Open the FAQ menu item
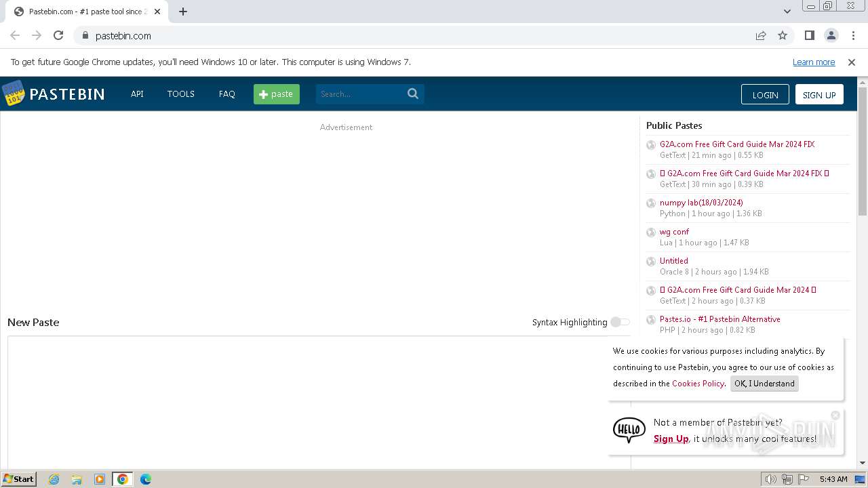This screenshot has width=868, height=488. tap(227, 94)
